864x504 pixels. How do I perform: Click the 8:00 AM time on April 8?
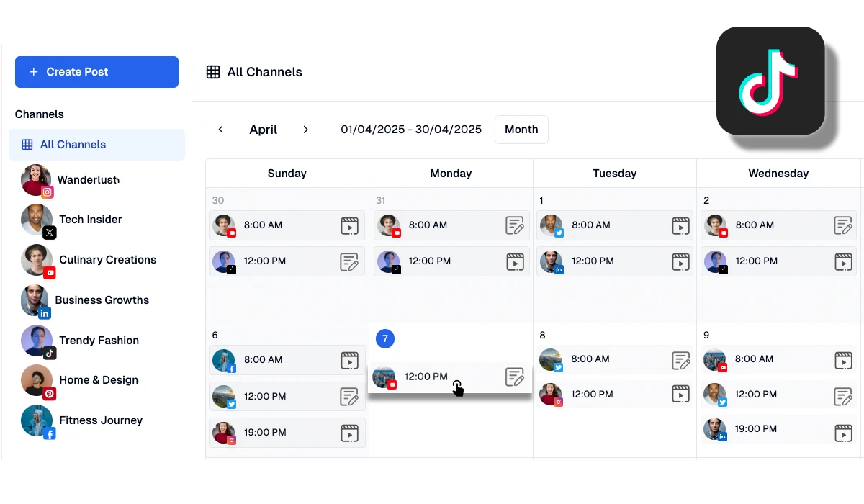[x=590, y=359]
